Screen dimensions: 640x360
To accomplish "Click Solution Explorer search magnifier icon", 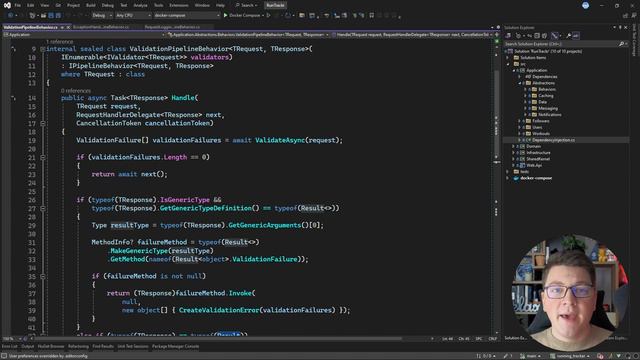I will click(621, 44).
